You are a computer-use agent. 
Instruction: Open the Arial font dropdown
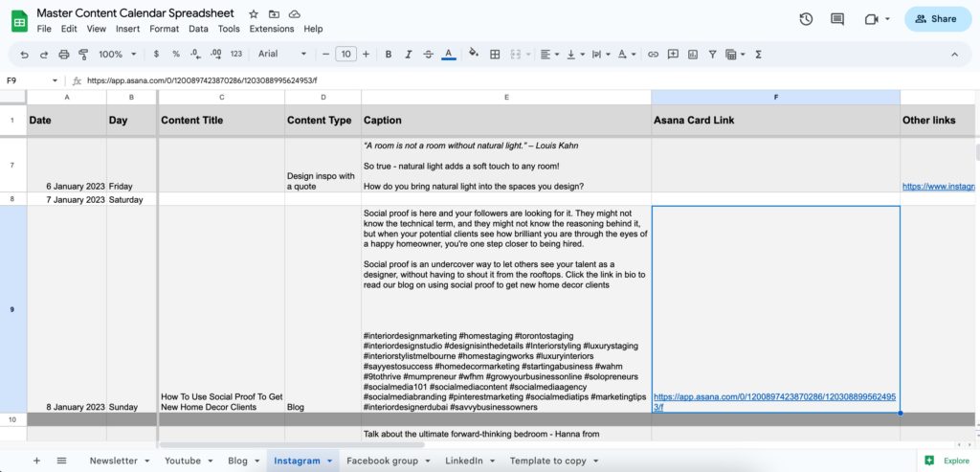tap(282, 55)
